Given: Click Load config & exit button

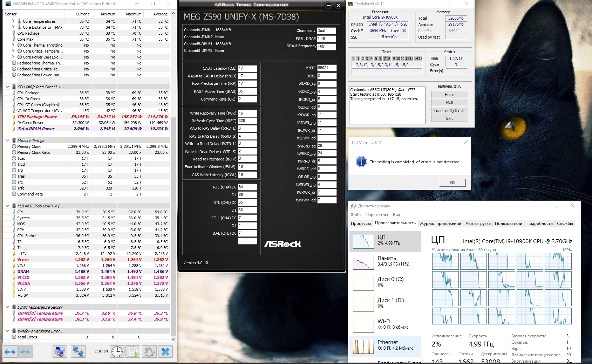Looking at the screenshot, I should (449, 111).
